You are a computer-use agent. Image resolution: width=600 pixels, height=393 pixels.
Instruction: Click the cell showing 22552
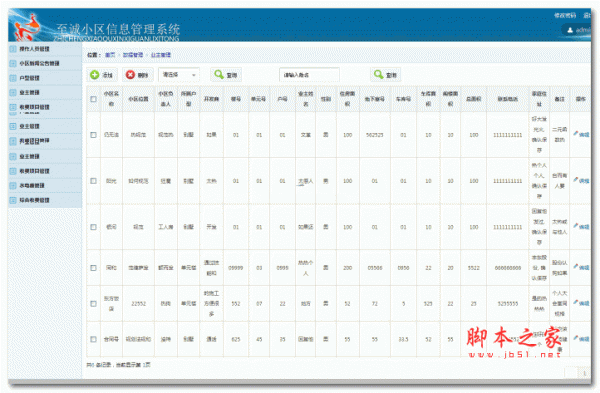tap(138, 303)
